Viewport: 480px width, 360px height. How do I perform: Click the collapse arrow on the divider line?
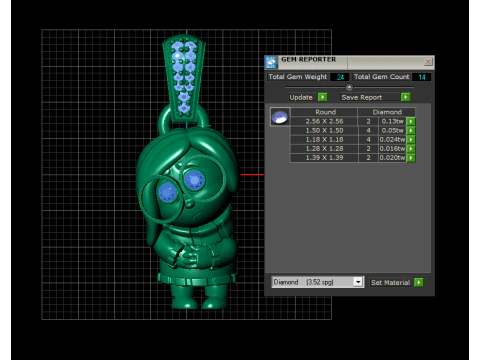tap(349, 87)
